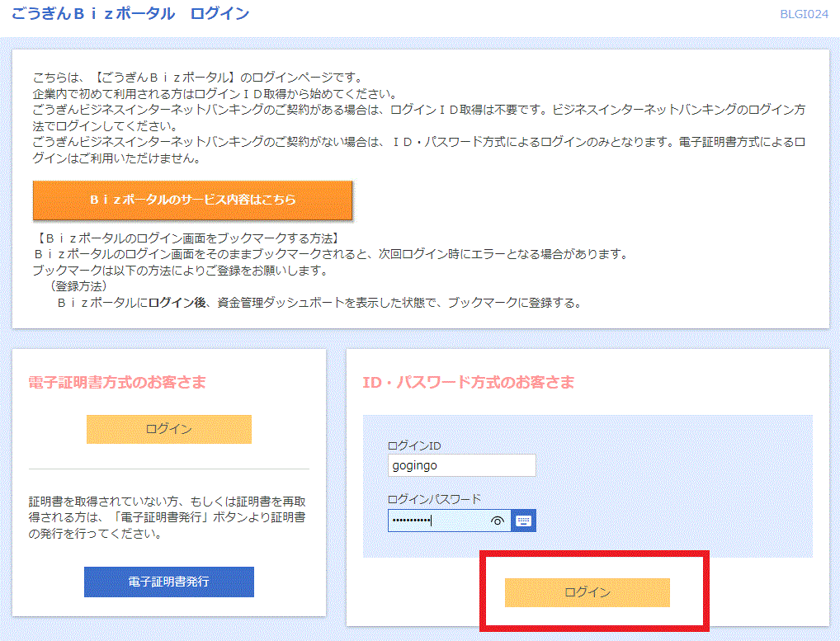Click the line starting こちらは、【ごうぎんBizポータル】
The height and width of the screenshot is (641, 840).
(x=199, y=78)
